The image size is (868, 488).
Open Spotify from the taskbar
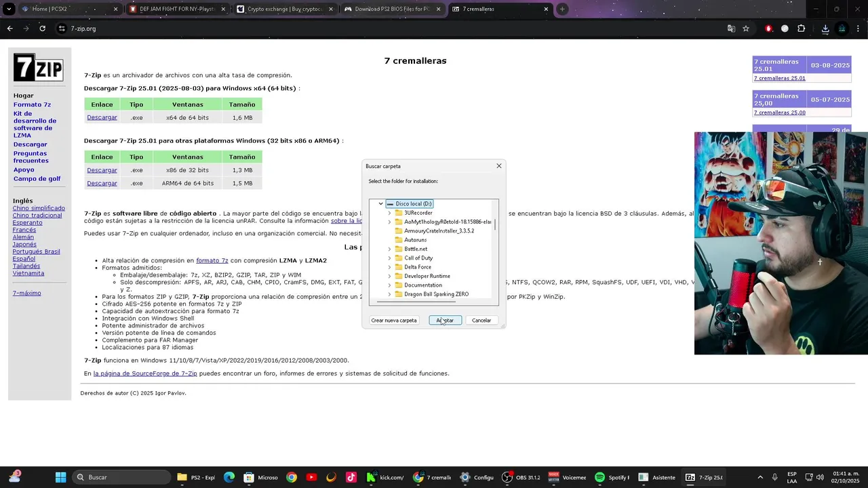(x=612, y=477)
